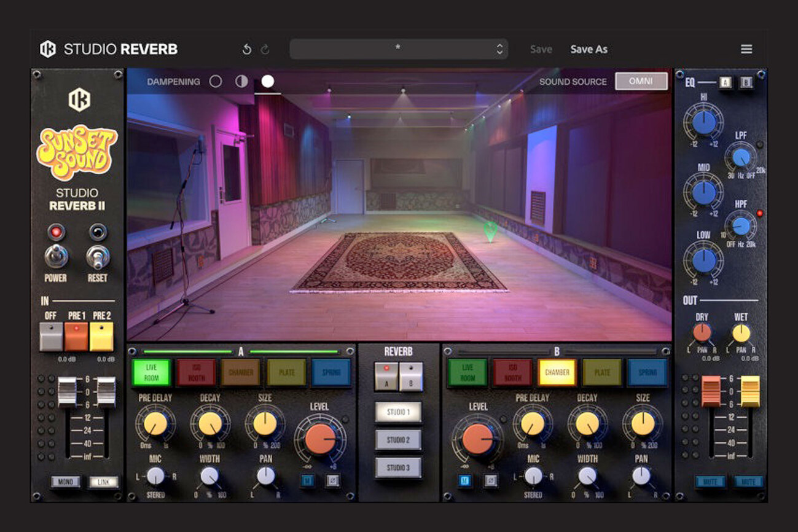Click the LPF indicator LED
Image resolution: width=798 pixels, height=532 pixels.
[x=760, y=145]
